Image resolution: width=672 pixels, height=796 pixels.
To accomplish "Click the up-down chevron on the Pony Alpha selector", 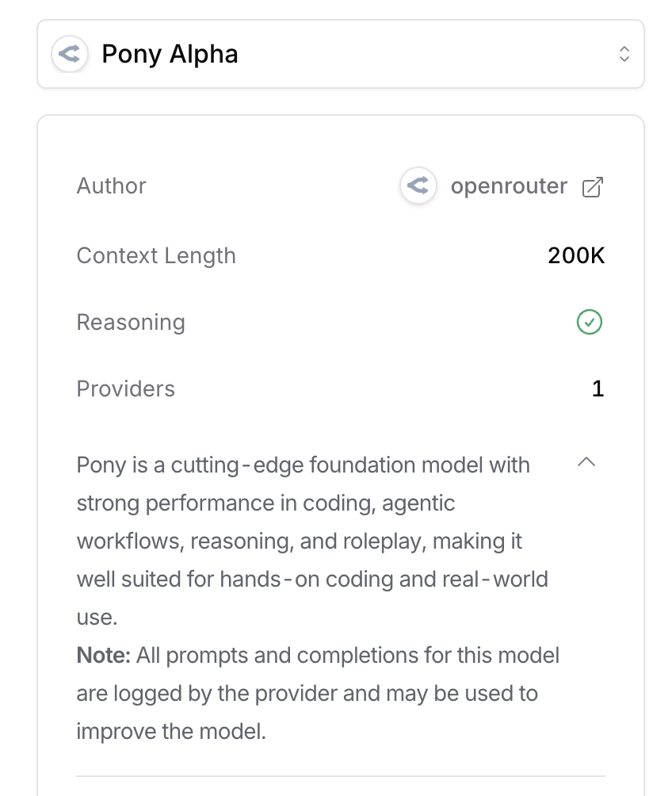I will 624,54.
